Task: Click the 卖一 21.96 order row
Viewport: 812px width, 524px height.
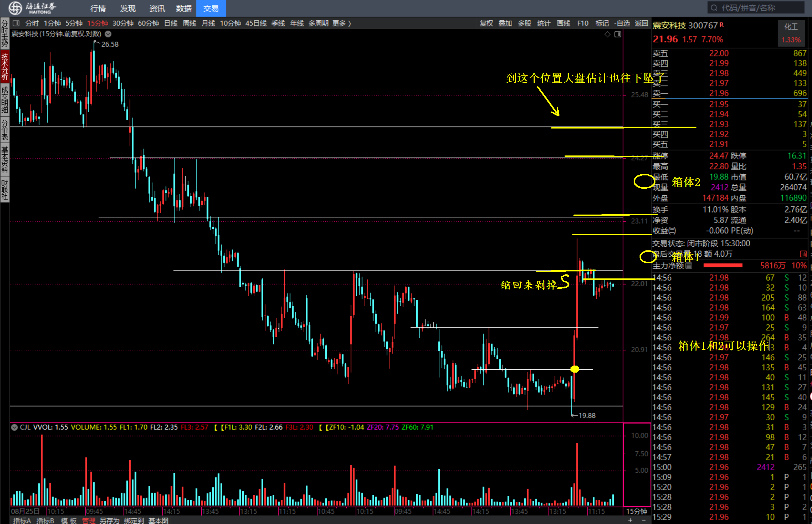Action: (x=729, y=93)
